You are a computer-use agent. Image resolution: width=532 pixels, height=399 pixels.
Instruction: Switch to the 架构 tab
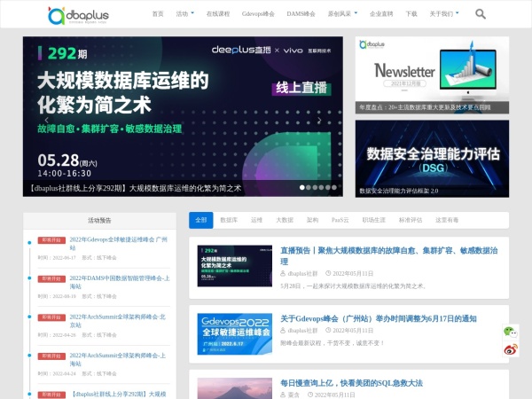point(312,220)
